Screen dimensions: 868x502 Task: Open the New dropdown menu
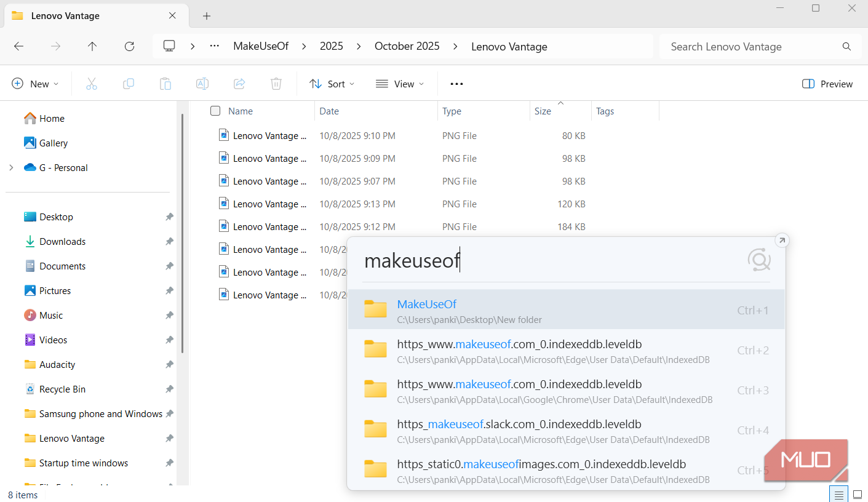35,84
